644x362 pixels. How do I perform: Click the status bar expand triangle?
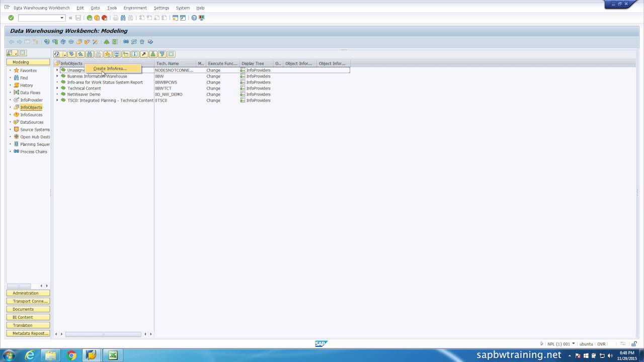[542, 344]
